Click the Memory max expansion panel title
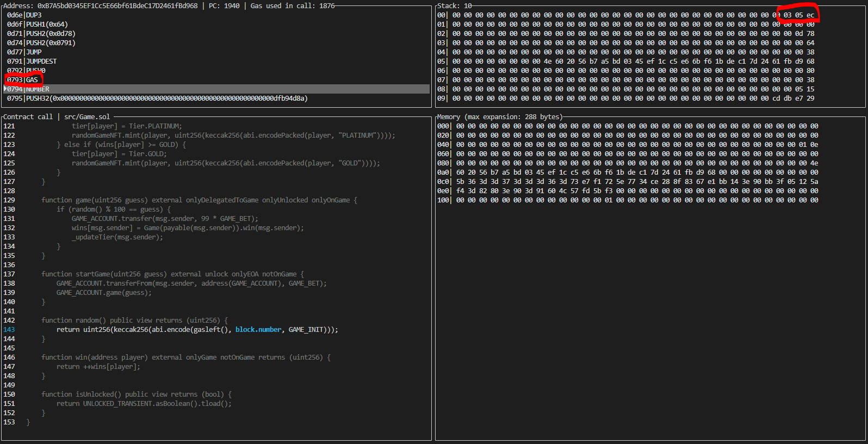Screen dimensions: 868x444 (x=500, y=116)
